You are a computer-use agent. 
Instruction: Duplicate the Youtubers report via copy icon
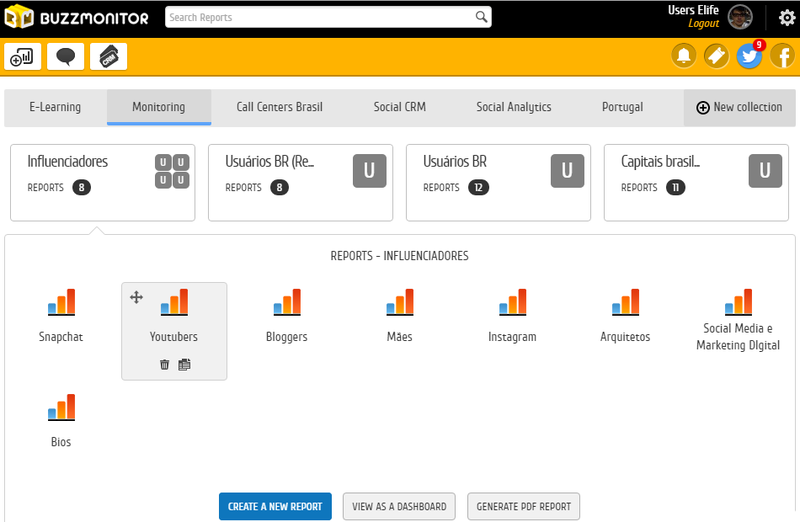pyautogui.click(x=184, y=365)
